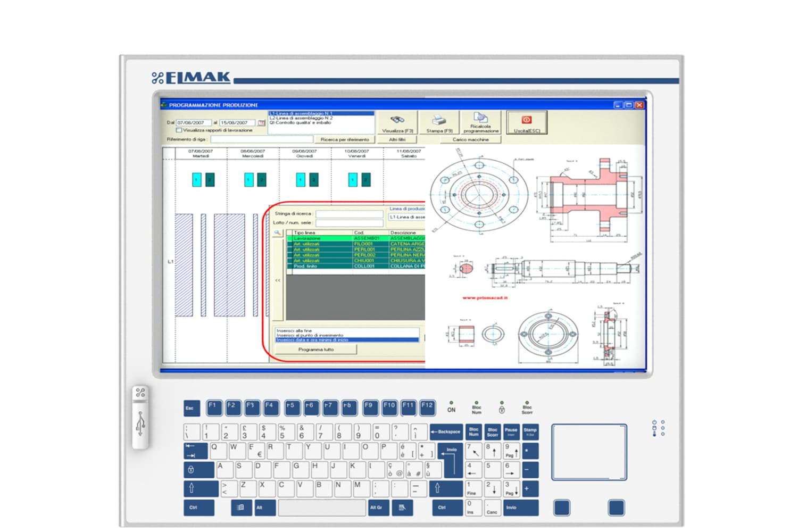Click the Ricerca per riferimento button
The image size is (798, 532).
click(345, 140)
